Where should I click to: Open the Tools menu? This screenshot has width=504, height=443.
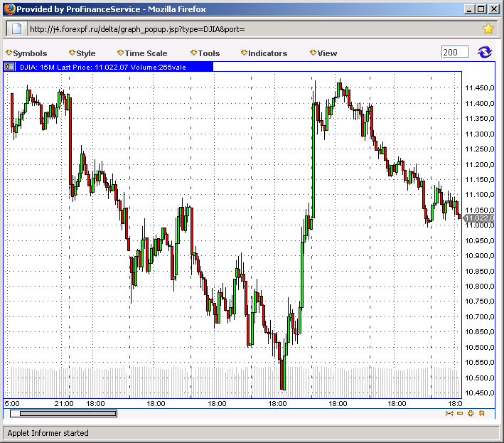coord(205,53)
